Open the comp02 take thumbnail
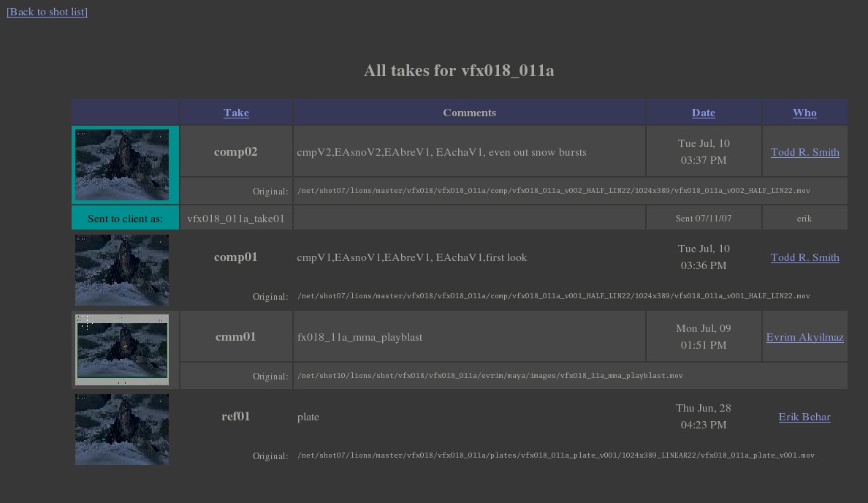Viewport: 868px width, 503px height. point(122,164)
